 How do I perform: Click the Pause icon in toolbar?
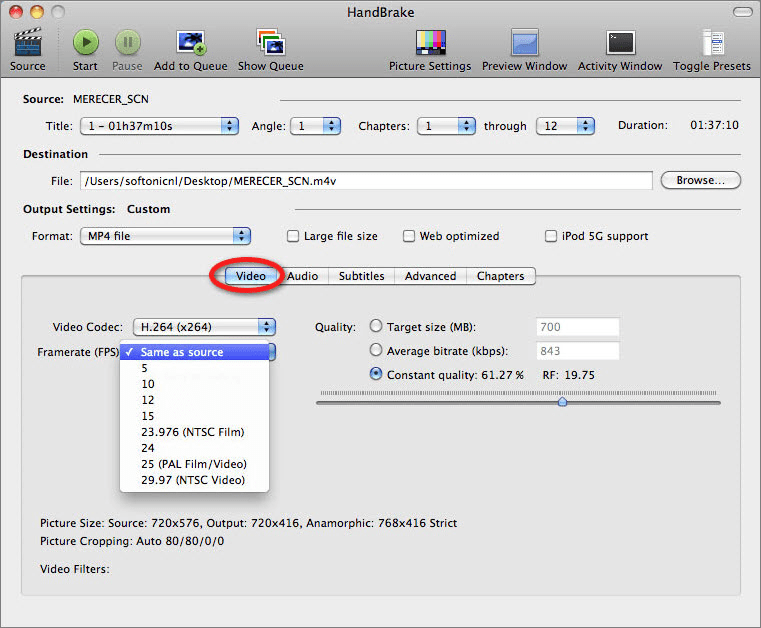[128, 42]
